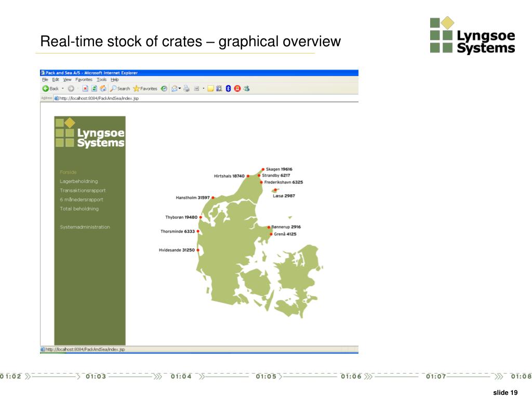Viewport: 532px width, 399px height.
Task: Click the 01:03 timeline marker
Action: [x=96, y=377]
